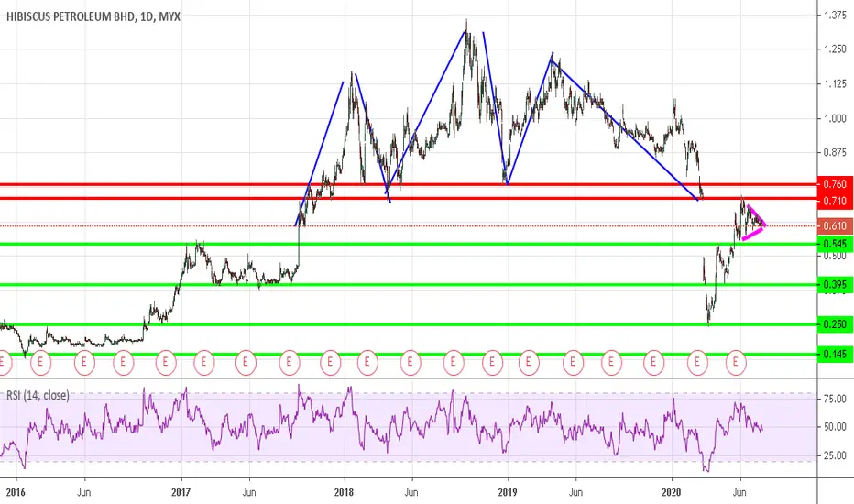This screenshot has width=854, height=504.
Task: Select the RSI (14, close) indicator label
Action: [38, 396]
